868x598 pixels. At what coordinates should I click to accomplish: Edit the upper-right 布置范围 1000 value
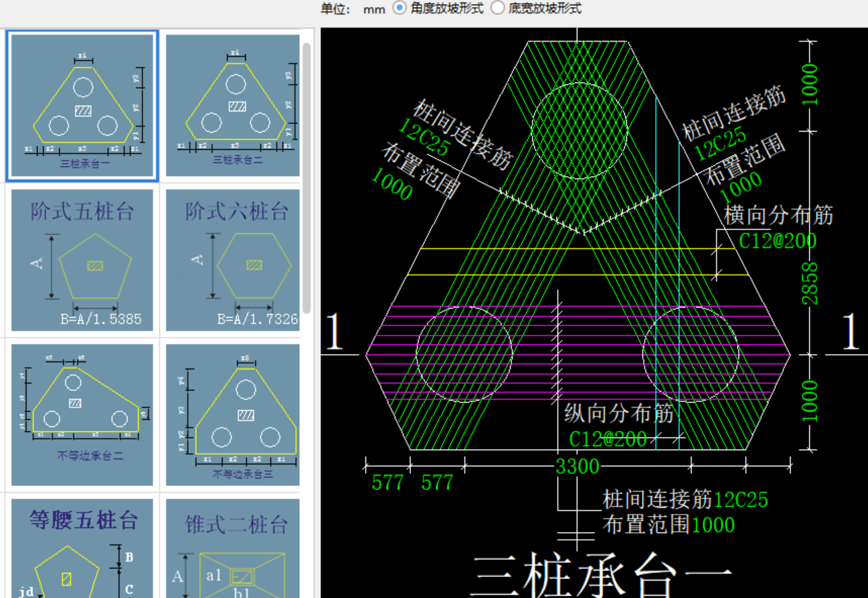[741, 187]
